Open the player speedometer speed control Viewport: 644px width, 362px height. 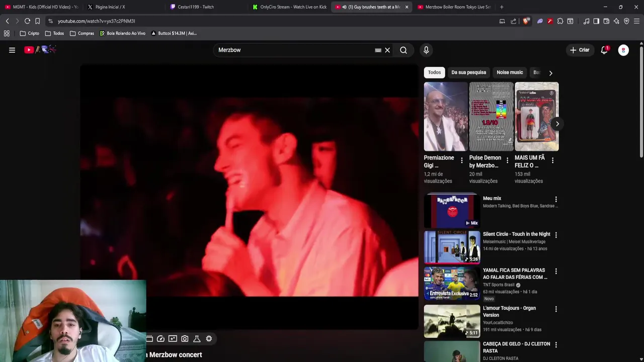click(x=160, y=339)
